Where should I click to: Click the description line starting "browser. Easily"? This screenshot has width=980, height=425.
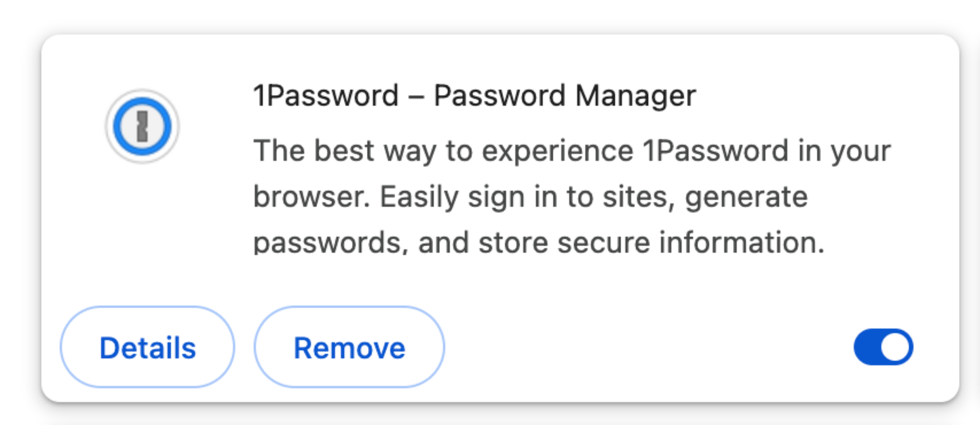click(x=530, y=197)
